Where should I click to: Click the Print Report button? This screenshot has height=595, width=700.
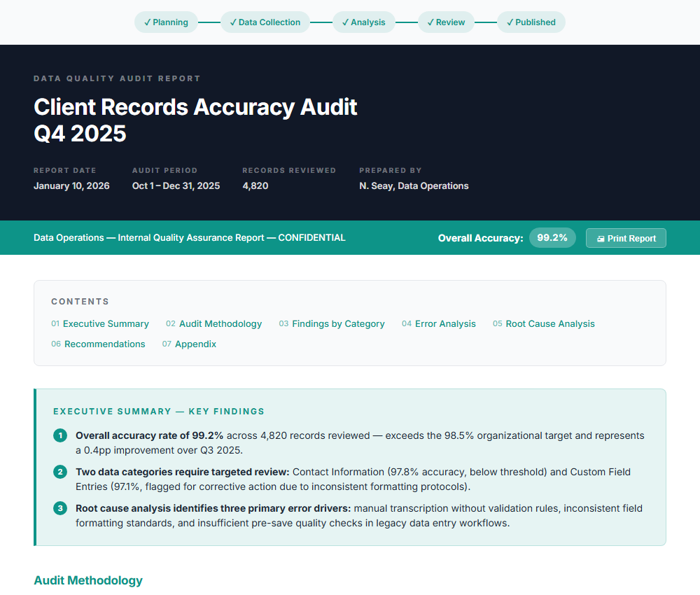point(626,238)
